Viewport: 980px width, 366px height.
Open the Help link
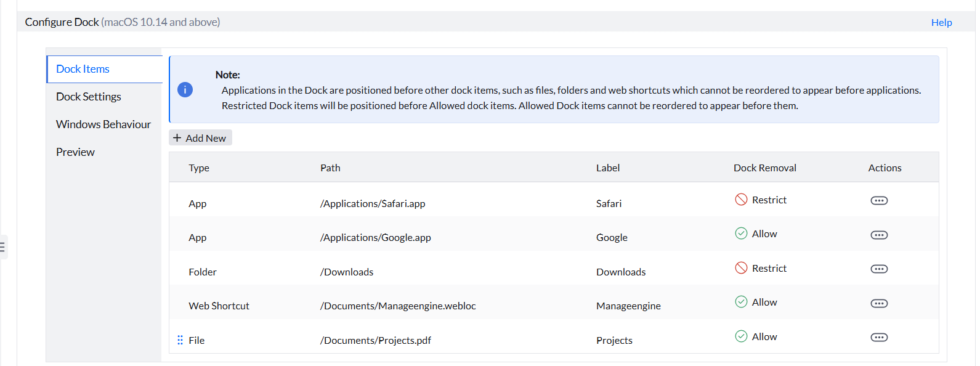point(941,22)
